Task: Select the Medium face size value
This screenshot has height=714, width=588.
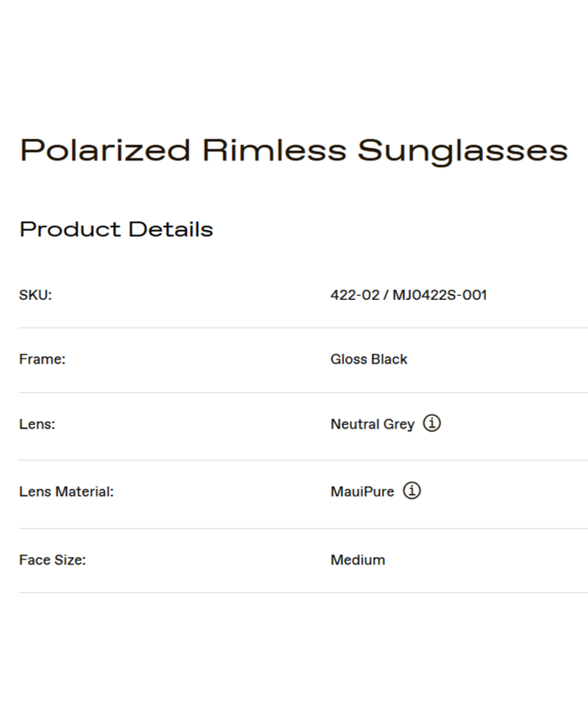Action: (358, 559)
